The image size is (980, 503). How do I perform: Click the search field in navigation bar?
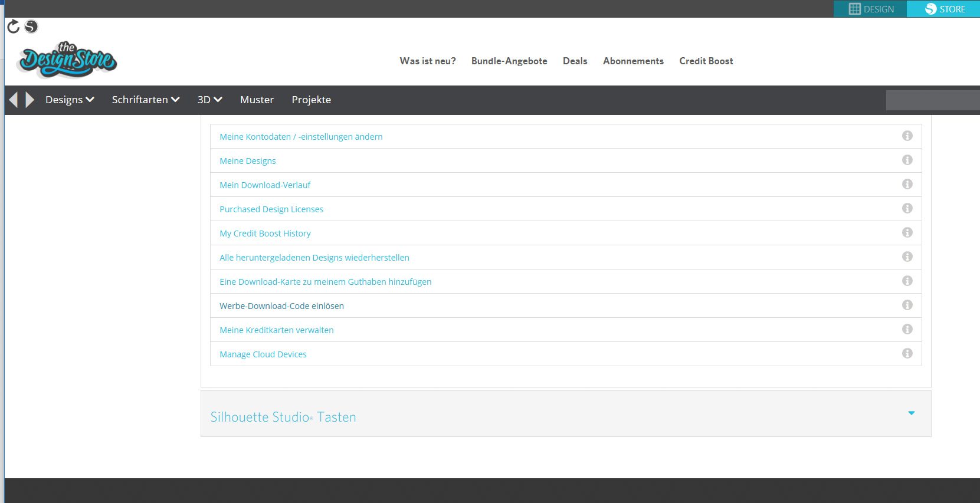(x=932, y=100)
